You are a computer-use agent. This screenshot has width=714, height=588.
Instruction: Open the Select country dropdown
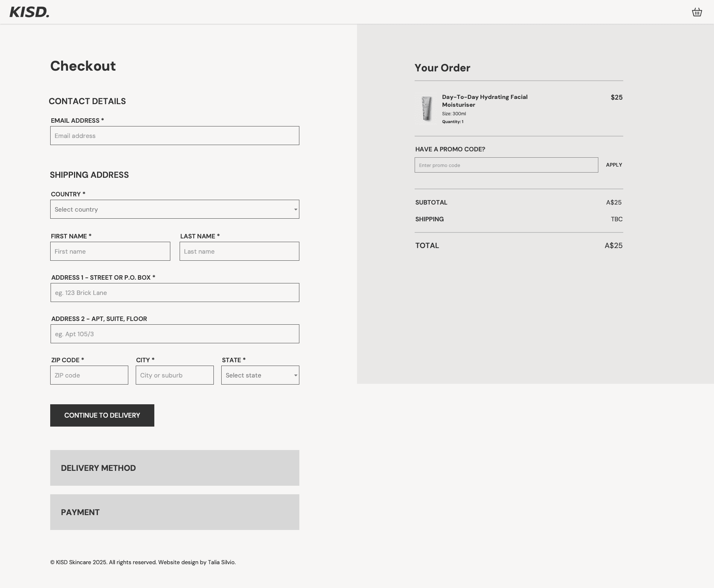click(174, 209)
